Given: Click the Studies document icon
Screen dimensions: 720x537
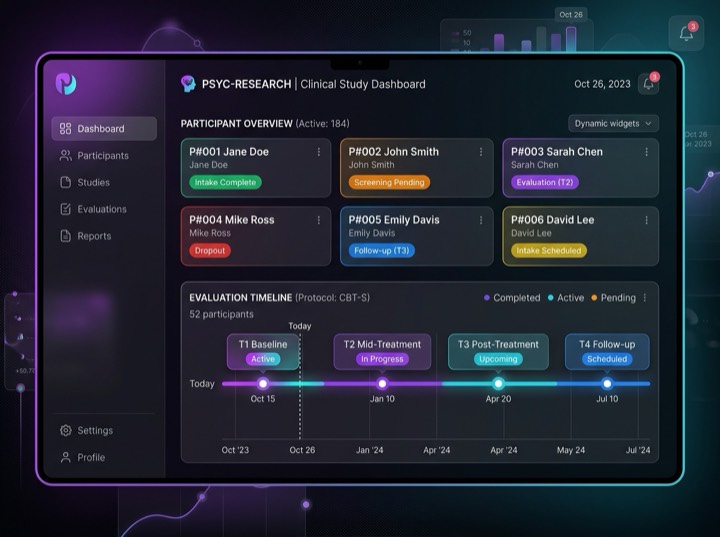Looking at the screenshot, I should pos(66,182).
